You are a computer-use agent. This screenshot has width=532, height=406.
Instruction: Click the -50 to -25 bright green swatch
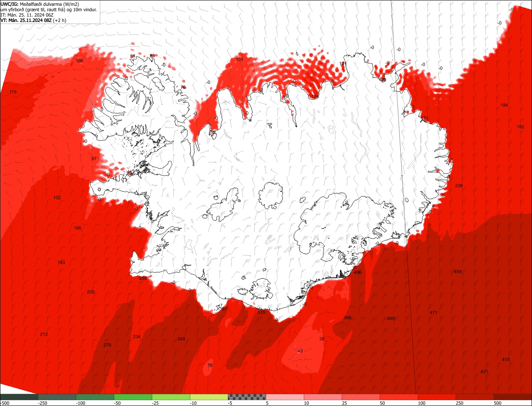[x=133, y=397]
